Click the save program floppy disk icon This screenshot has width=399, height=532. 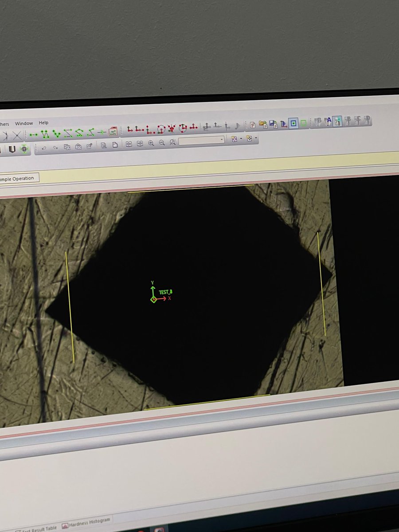click(273, 124)
